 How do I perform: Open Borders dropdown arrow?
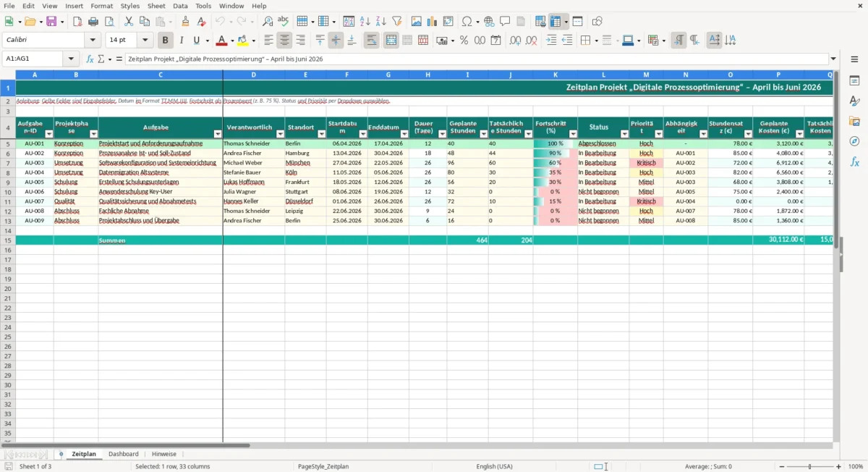pyautogui.click(x=596, y=41)
